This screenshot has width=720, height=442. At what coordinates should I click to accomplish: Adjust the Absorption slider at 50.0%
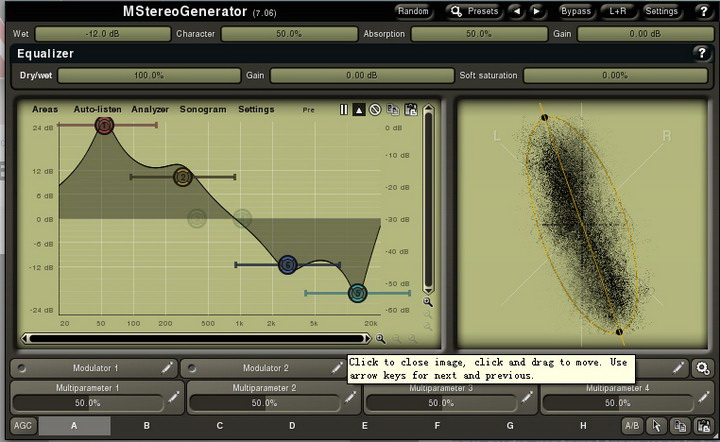coord(479,34)
